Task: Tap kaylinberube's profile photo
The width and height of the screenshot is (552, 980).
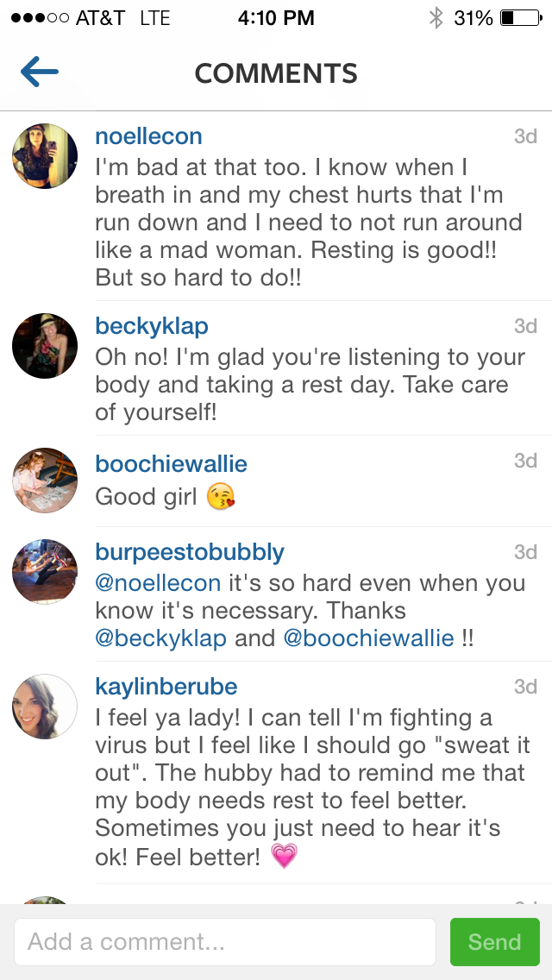Action: (45, 707)
